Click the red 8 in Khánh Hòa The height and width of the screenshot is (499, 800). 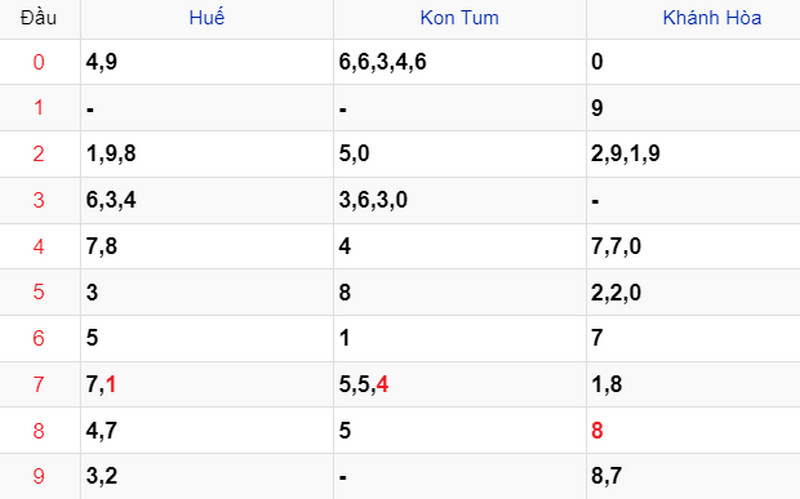point(597,431)
